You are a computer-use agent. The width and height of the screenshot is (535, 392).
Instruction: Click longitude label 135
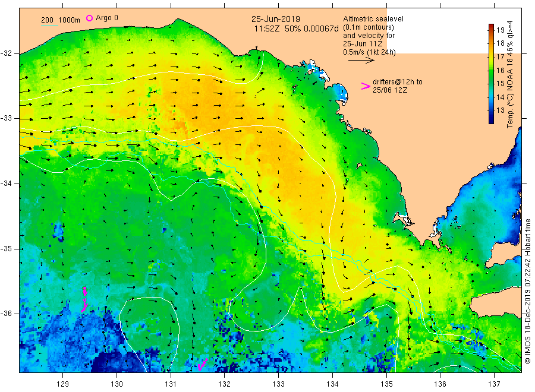(x=386, y=384)
